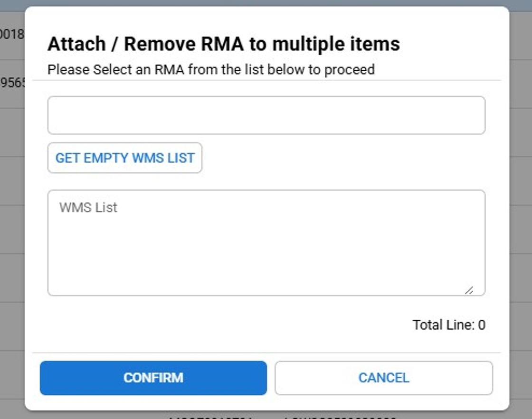Cancel the Attach / Remove RMA dialog
532x419 pixels.
(x=383, y=378)
